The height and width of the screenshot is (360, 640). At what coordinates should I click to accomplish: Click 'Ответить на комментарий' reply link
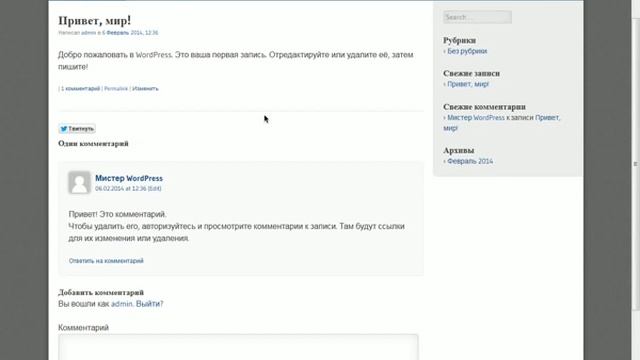pyautogui.click(x=106, y=261)
